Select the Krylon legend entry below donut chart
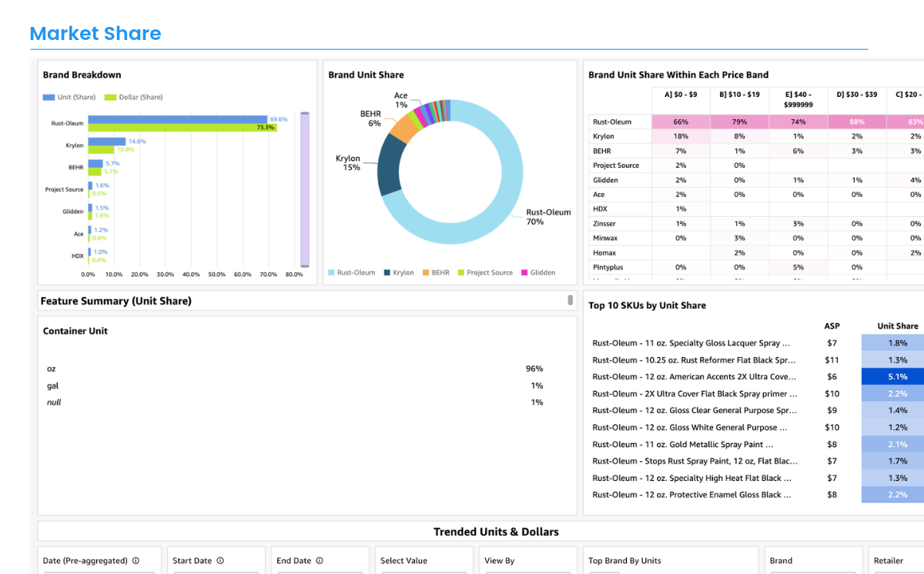Viewport: 924px width, 574px height. tap(399, 272)
